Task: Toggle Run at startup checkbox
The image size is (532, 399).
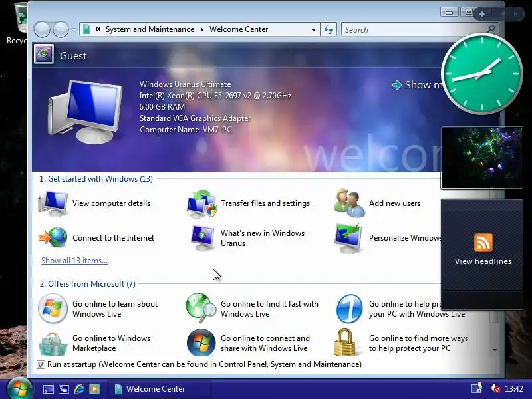Action: coord(41,364)
